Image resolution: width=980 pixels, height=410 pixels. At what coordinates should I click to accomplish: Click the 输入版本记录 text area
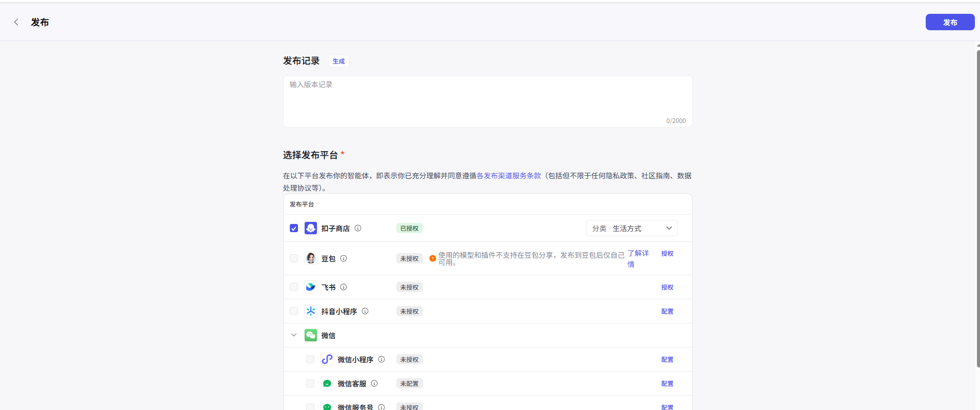[487, 101]
